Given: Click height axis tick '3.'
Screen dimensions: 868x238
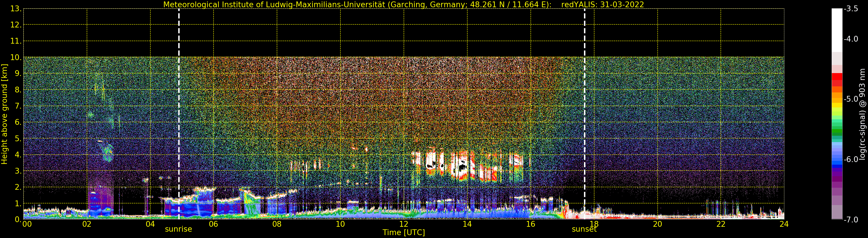Looking at the screenshot, I should [x=18, y=171].
